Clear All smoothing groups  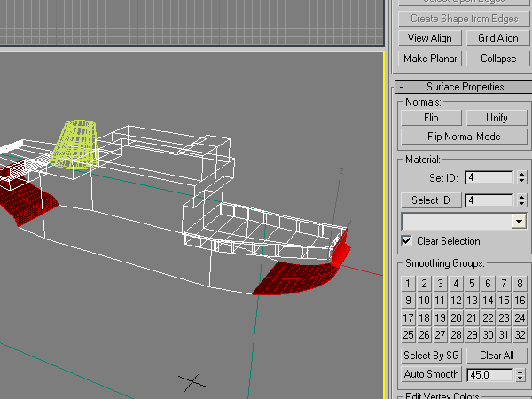[497, 356]
